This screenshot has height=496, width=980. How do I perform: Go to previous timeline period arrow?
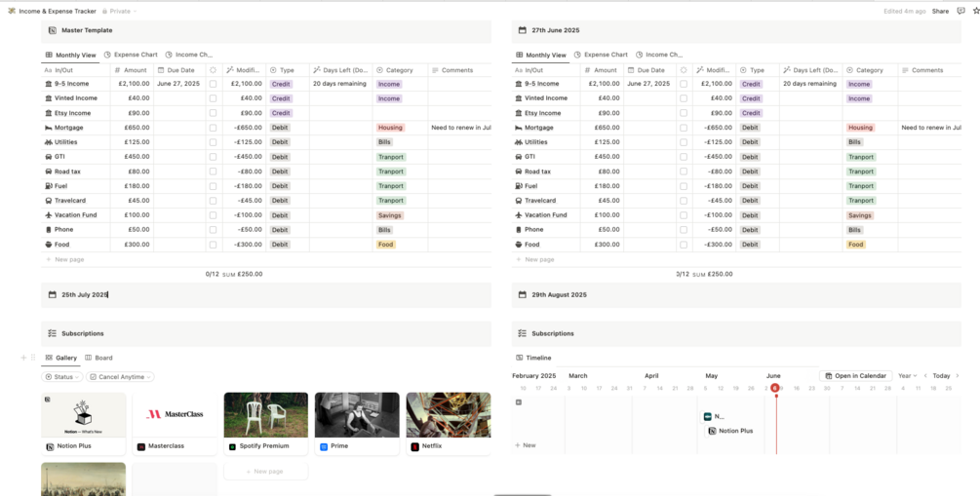click(925, 376)
